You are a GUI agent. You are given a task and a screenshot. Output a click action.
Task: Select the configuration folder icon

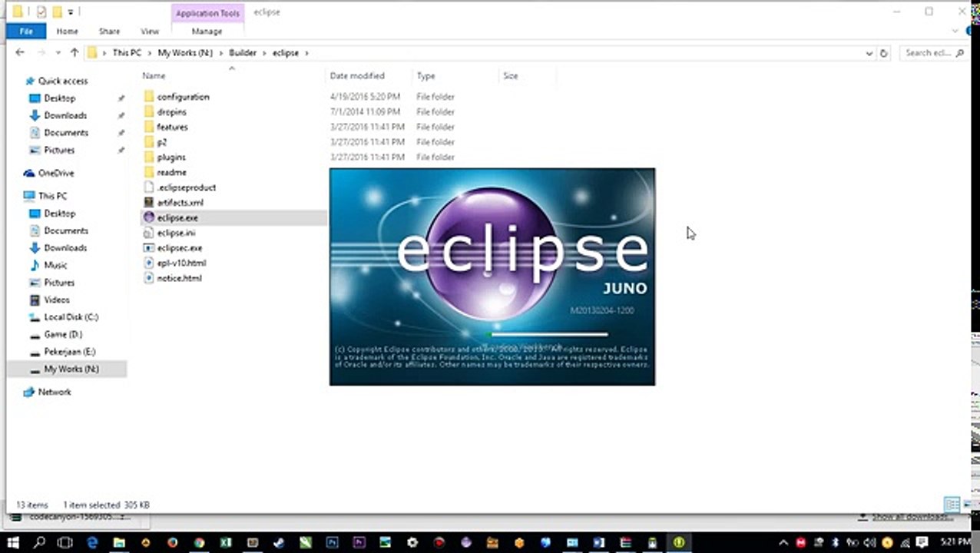[x=149, y=97]
